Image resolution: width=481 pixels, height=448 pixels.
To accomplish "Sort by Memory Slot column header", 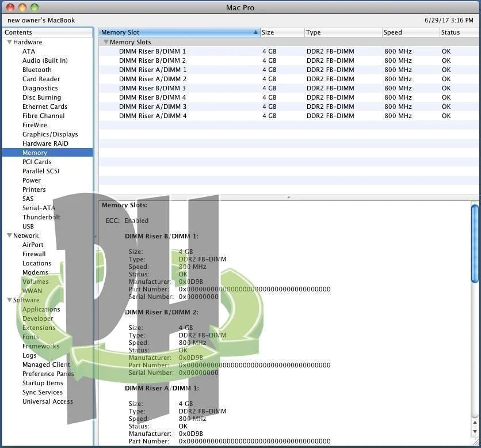I will click(x=173, y=32).
